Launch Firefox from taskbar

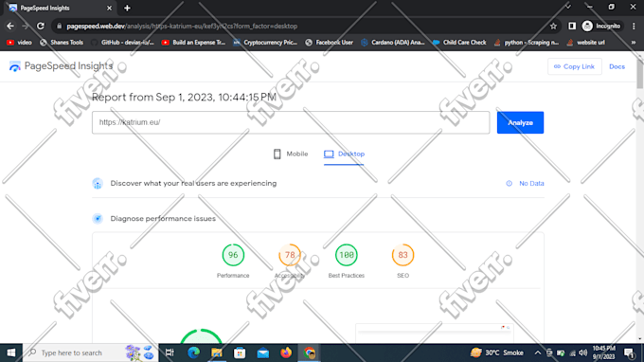pyautogui.click(x=286, y=353)
